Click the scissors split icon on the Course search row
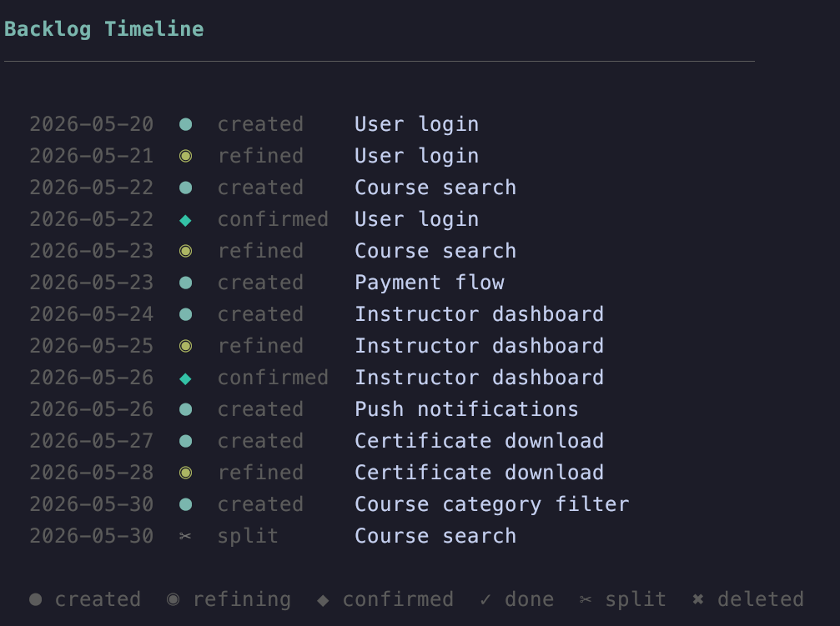 (x=185, y=536)
